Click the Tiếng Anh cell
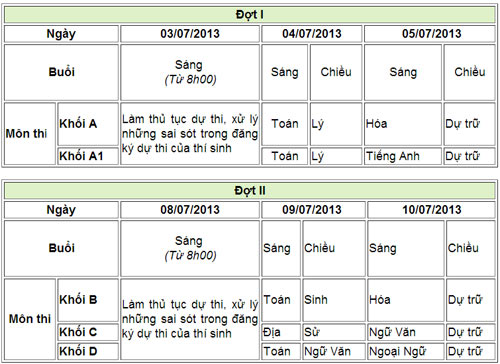The image size is (500, 364). pyautogui.click(x=403, y=156)
